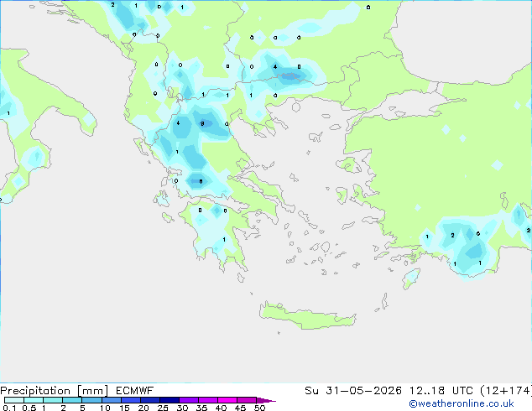
Task: Click the island of Rhodes on map
Action: click(x=411, y=278)
